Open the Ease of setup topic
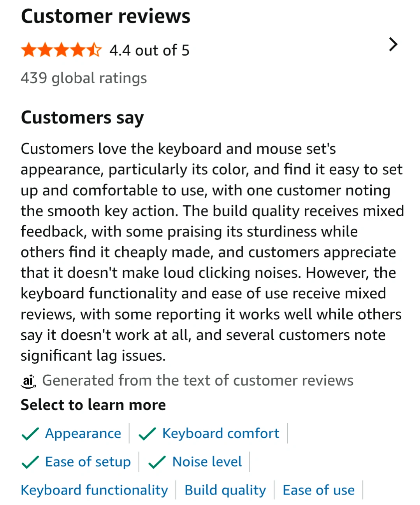Viewport: 420px width, 505px height. click(88, 462)
